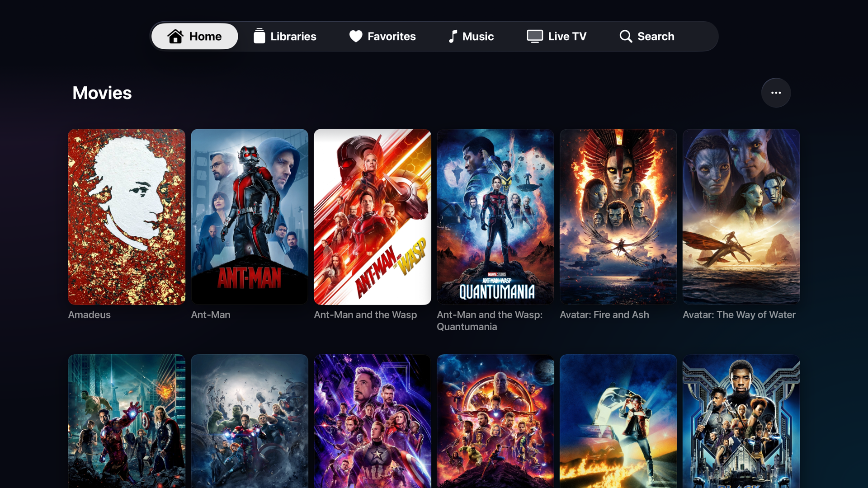The height and width of the screenshot is (488, 868).
Task: Open The Avengers poster with Hulk and city
Action: 127,421
